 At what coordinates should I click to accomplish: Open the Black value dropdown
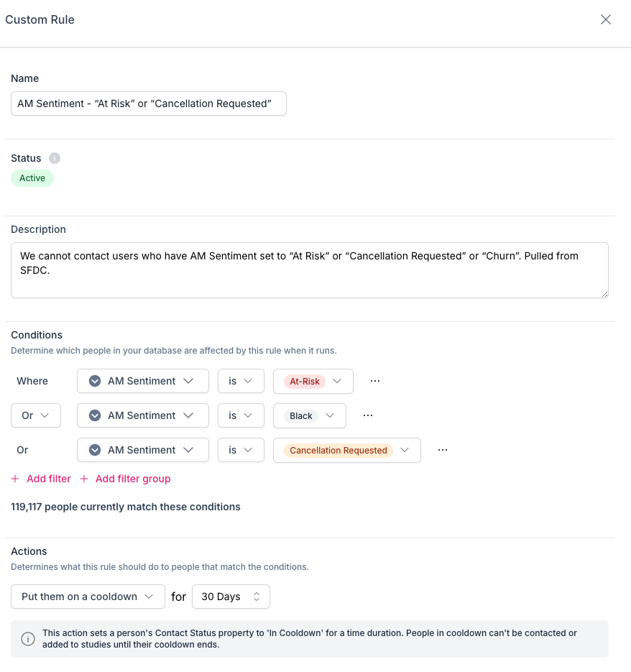pos(309,415)
